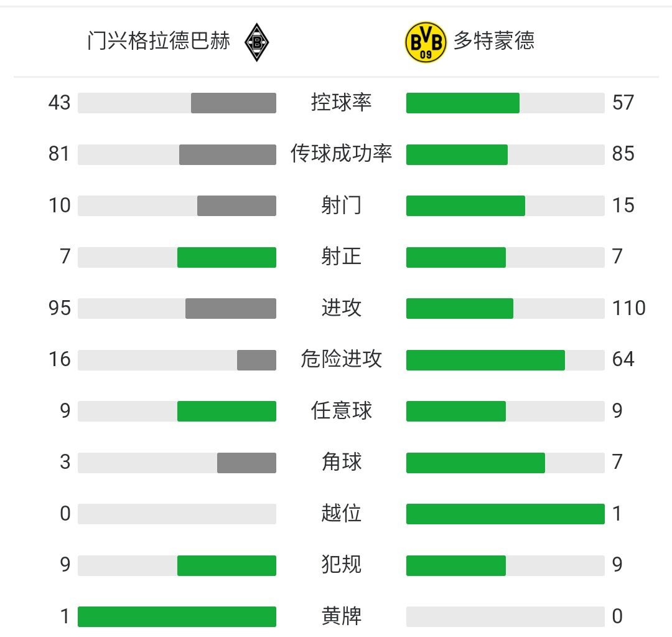Click Dortmund's empty 黄牌 bar
The image size is (672, 637).
pyautogui.click(x=505, y=616)
